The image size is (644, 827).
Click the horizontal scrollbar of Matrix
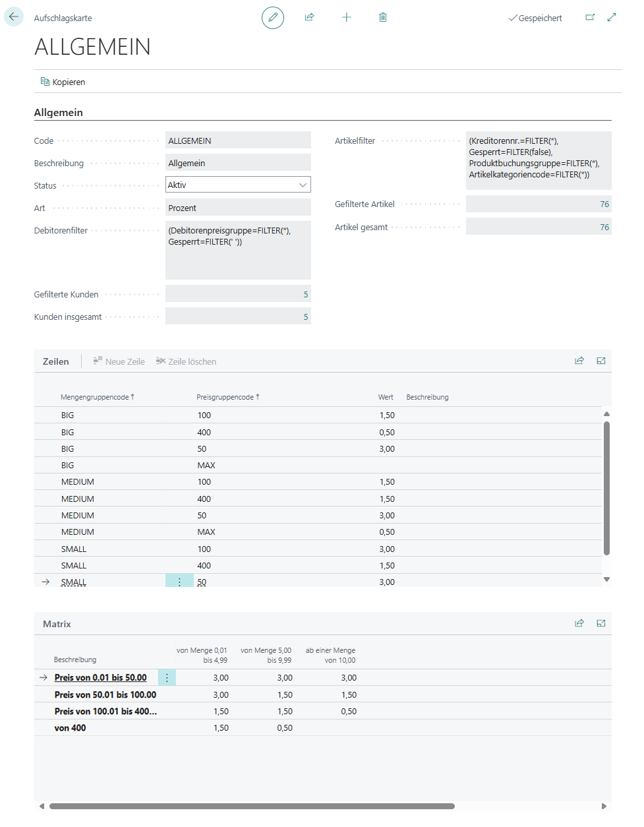tap(252, 807)
